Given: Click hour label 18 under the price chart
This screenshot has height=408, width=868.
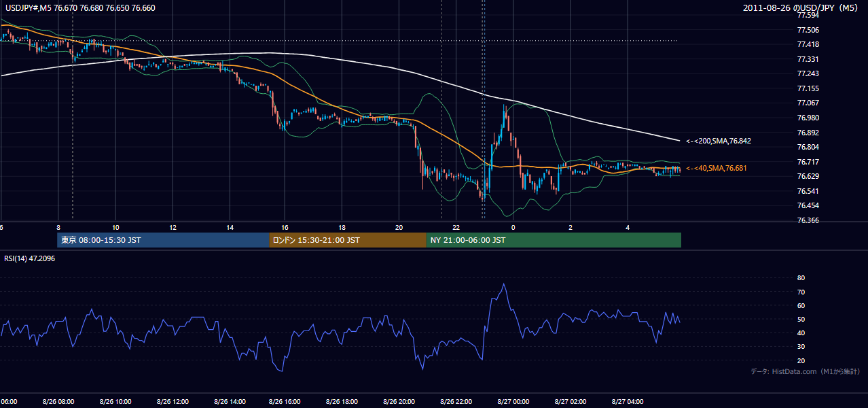Looking at the screenshot, I should click(x=342, y=227).
